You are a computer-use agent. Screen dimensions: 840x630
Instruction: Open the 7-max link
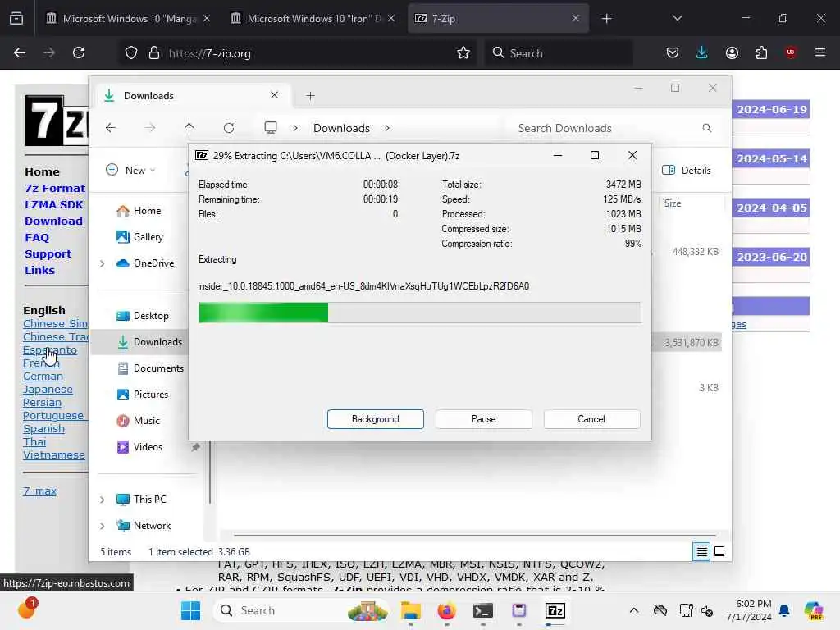point(39,491)
